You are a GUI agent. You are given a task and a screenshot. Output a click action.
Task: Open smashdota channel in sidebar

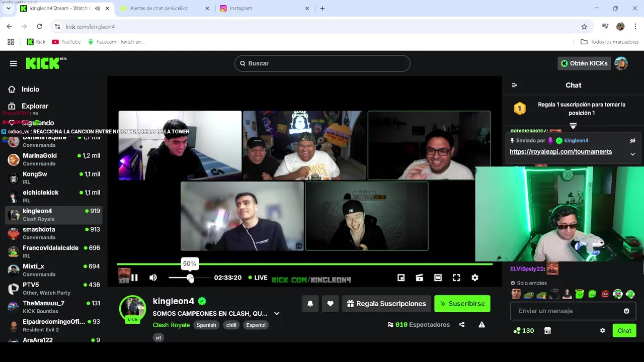(x=54, y=233)
